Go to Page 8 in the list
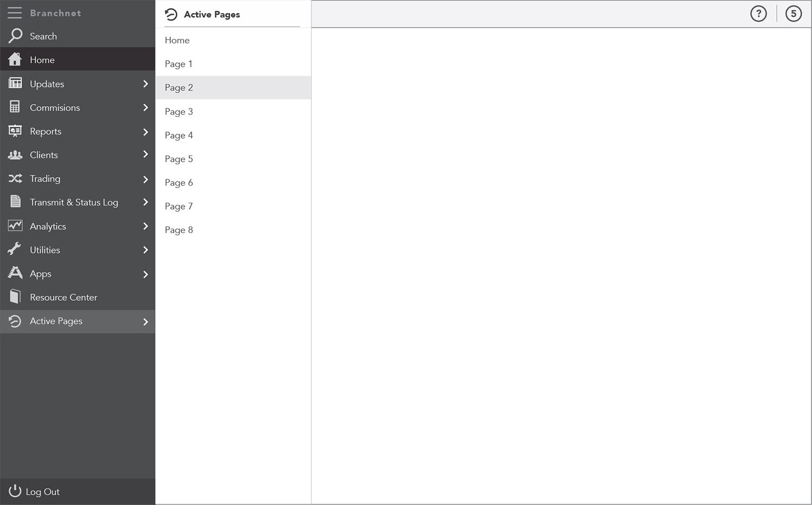This screenshot has height=505, width=812. click(x=233, y=230)
